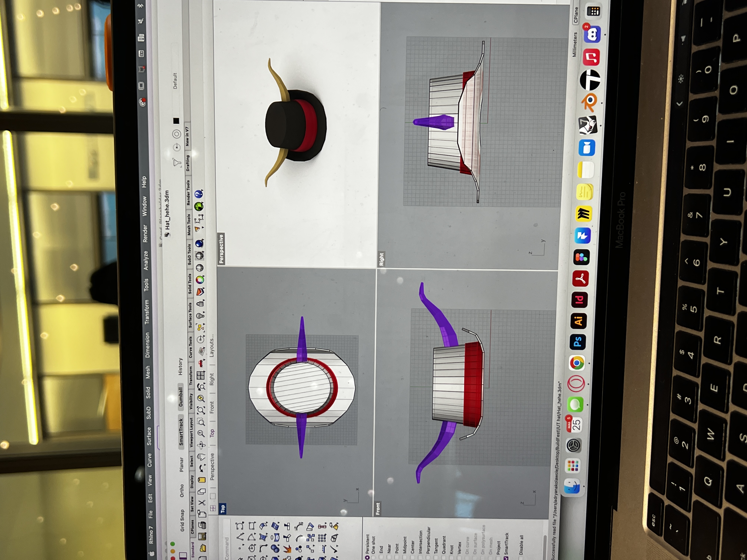Launch Blender from the Dock
This screenshot has width=747, height=560.
(x=590, y=101)
